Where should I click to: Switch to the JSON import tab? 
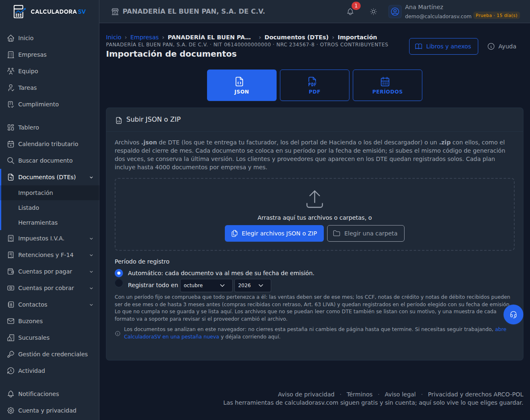(242, 85)
